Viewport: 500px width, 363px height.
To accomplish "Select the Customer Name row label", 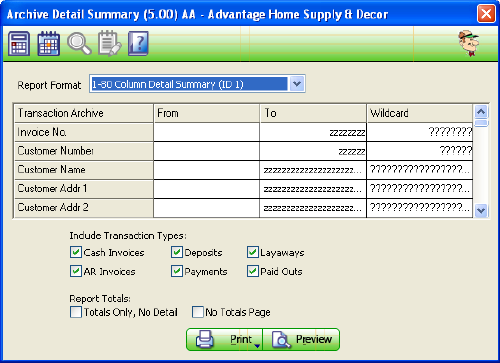I will (83, 170).
